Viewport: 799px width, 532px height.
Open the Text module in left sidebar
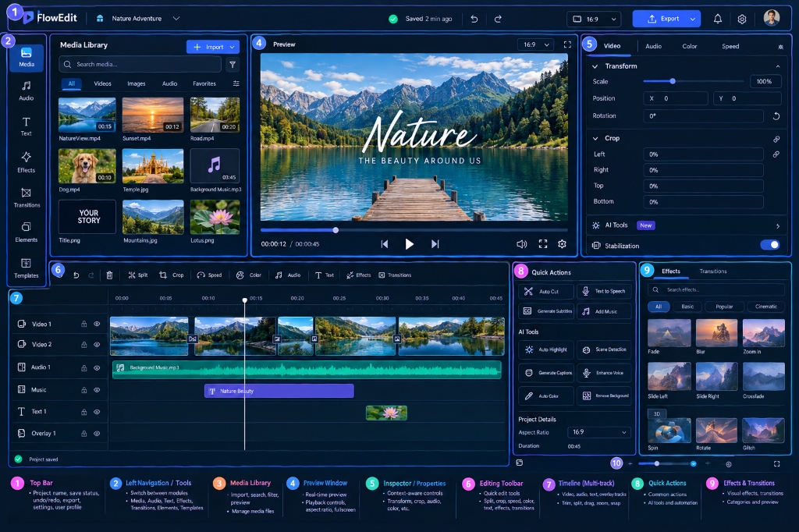point(26,126)
